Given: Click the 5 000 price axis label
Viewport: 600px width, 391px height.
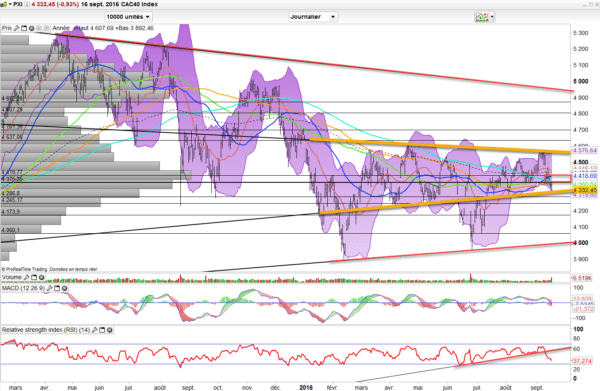Looking at the screenshot, I should (x=581, y=81).
